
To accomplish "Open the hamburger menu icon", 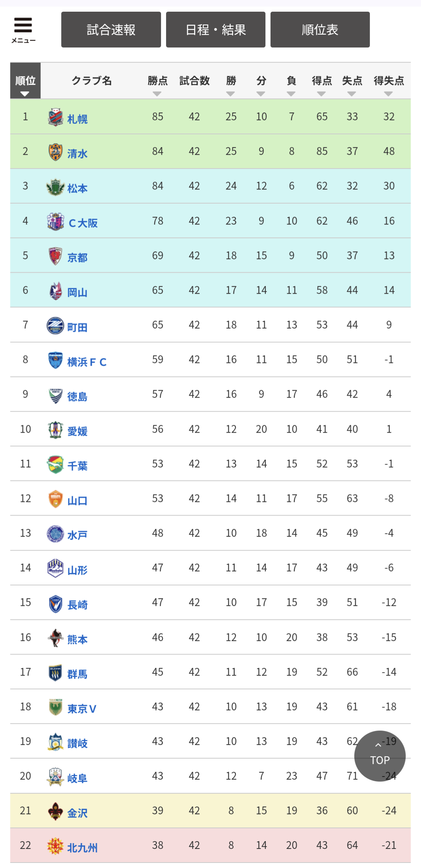I will point(23,30).
